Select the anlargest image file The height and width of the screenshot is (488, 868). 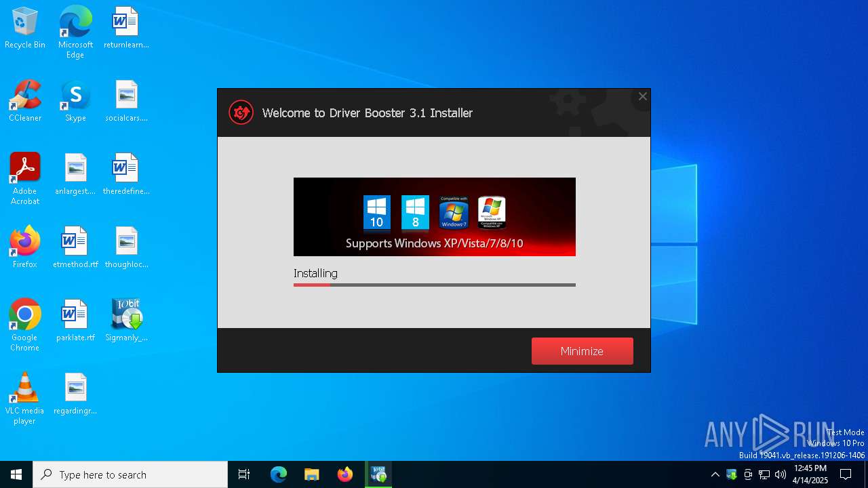pos(75,175)
